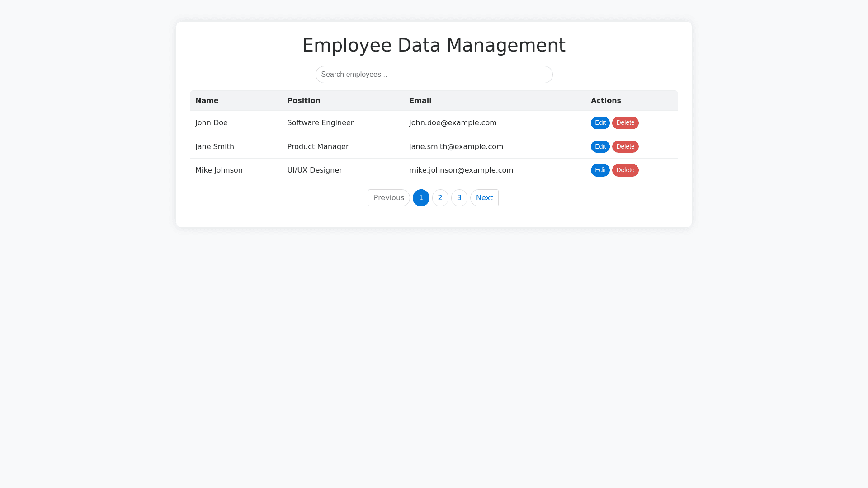
Task: Delete John Doe's record
Action: [625, 123]
